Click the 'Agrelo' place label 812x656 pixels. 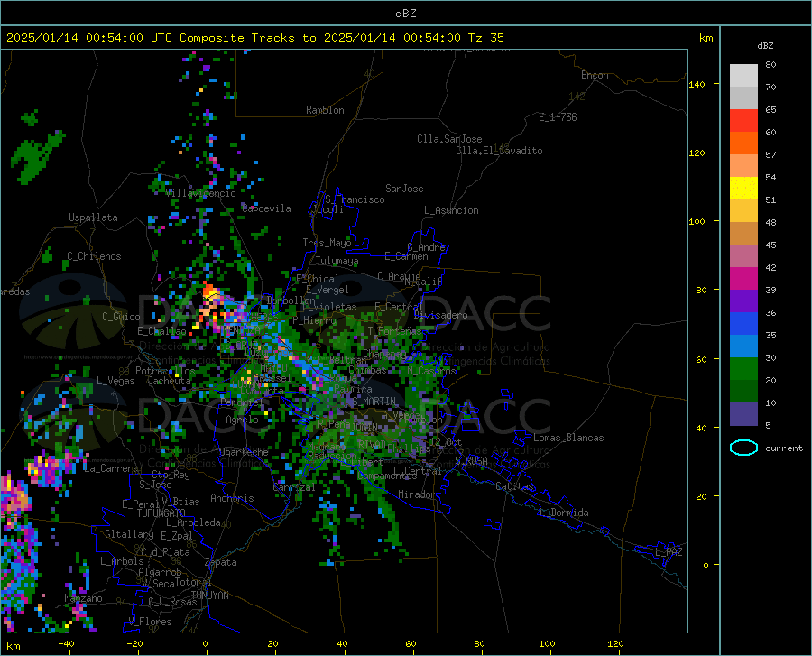coord(242,420)
